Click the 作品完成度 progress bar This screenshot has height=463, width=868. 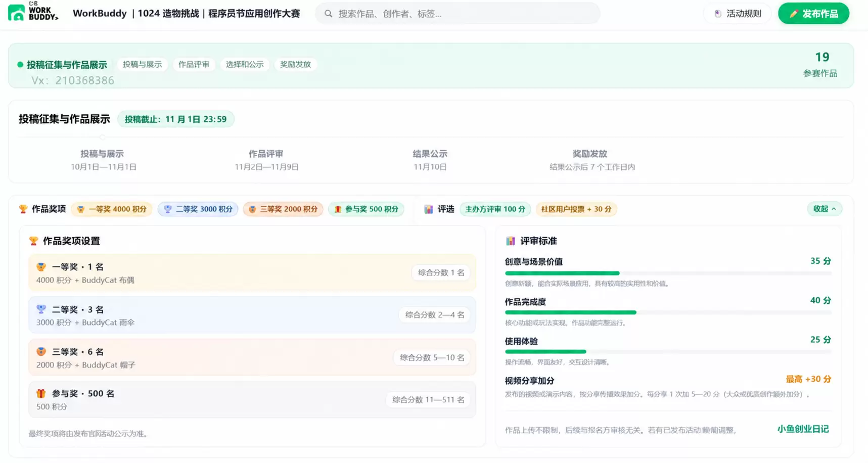668,312
